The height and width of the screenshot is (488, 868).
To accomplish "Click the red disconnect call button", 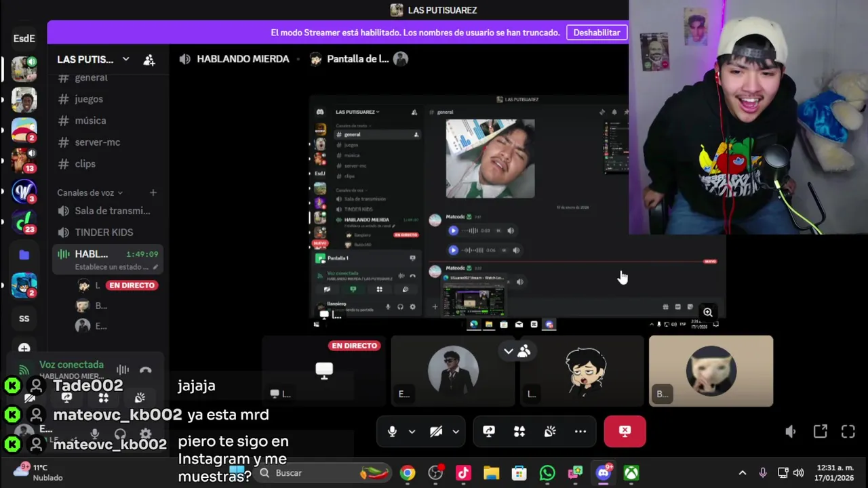I will pyautogui.click(x=625, y=432).
